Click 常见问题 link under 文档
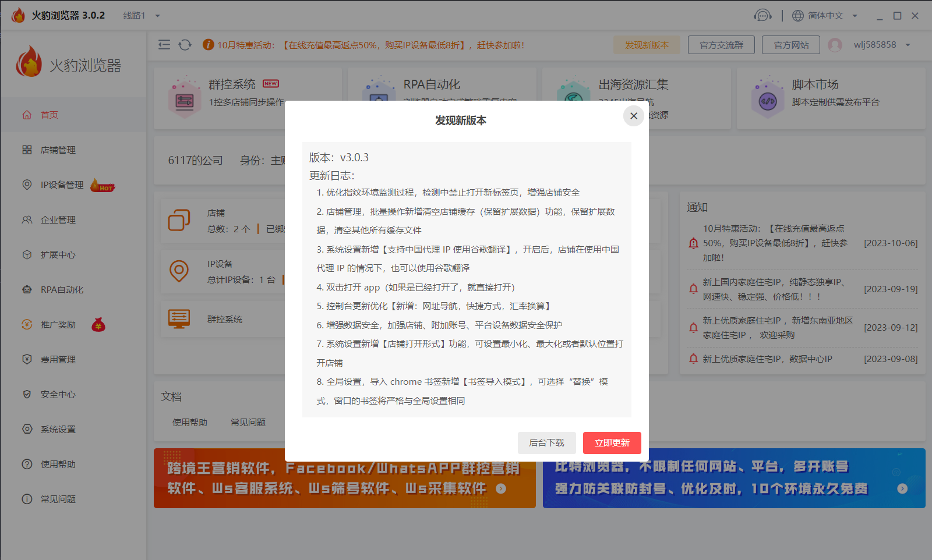This screenshot has height=560, width=932. pos(248,422)
